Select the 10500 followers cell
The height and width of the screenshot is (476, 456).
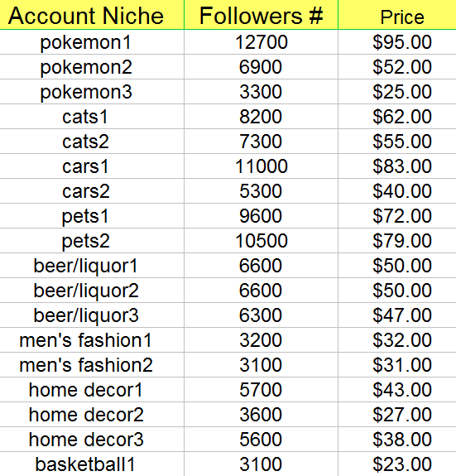261,241
